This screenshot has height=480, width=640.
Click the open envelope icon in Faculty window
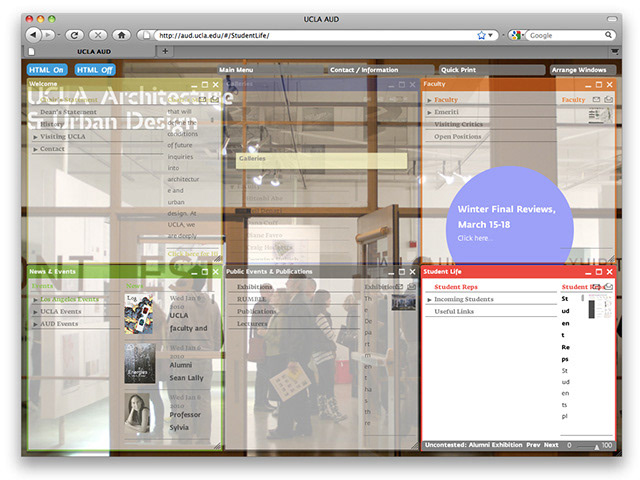(x=609, y=99)
